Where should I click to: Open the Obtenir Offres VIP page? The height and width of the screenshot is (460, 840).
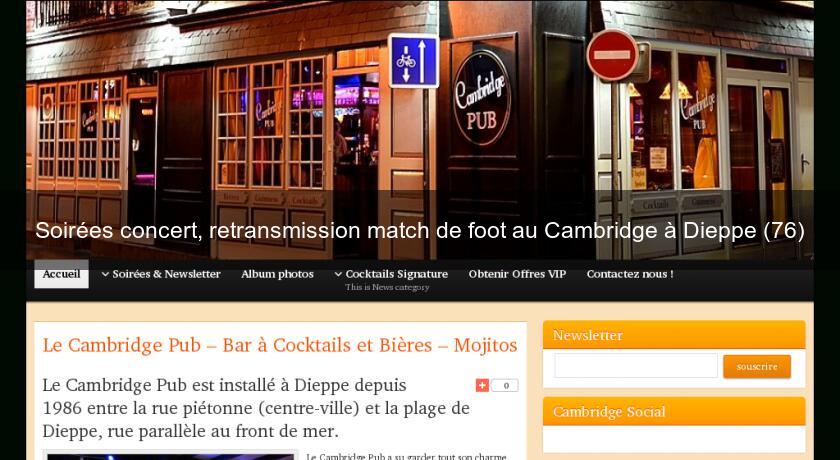tap(517, 274)
